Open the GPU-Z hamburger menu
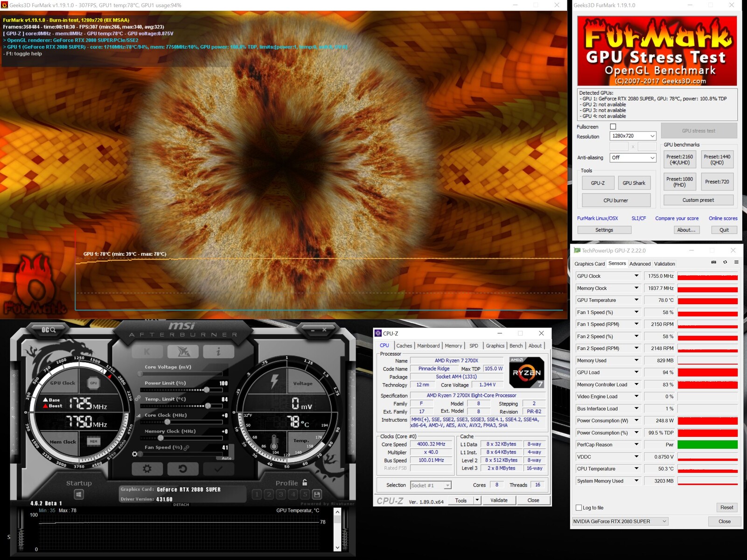Screen dimensions: 747x560 pos(736,262)
